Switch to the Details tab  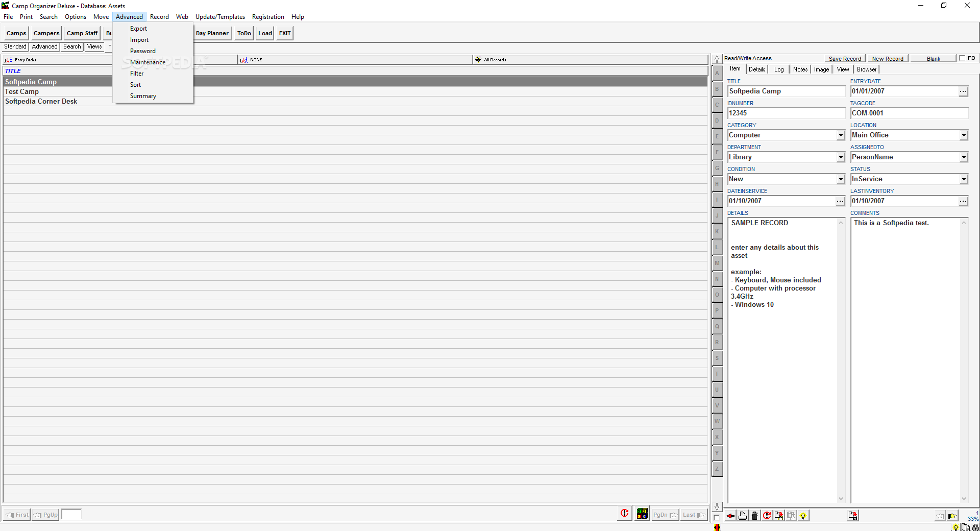tap(757, 69)
